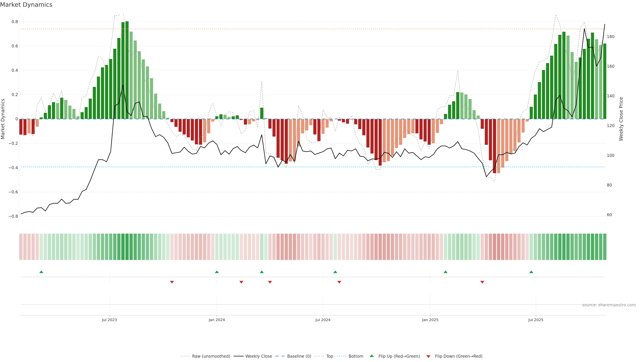Click the Weekly Close Price axis title
Screen dimensions: 644x362
(x=621, y=119)
